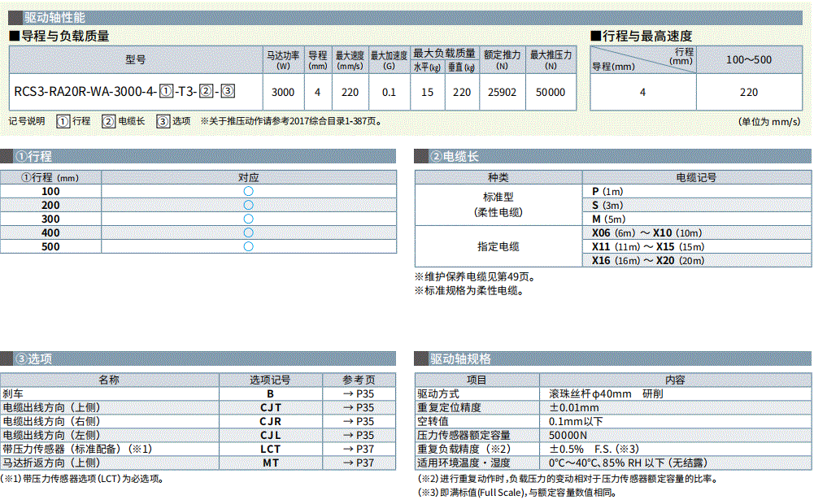The width and height of the screenshot is (814, 504).
Task: Select the '记号说明' legend label
Action: pos(27,121)
